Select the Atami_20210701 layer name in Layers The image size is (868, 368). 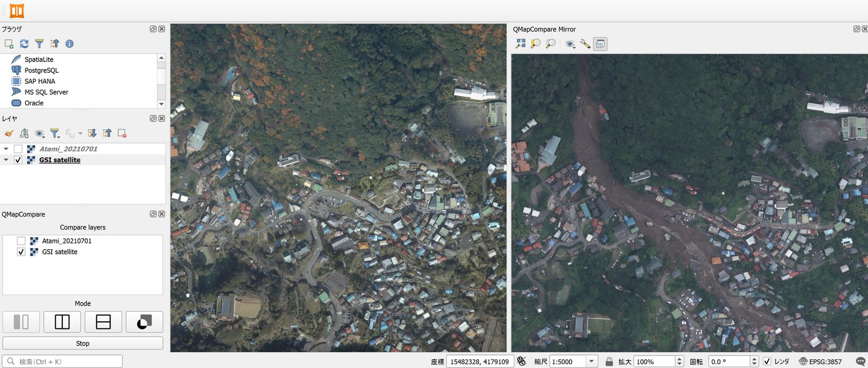(68, 149)
